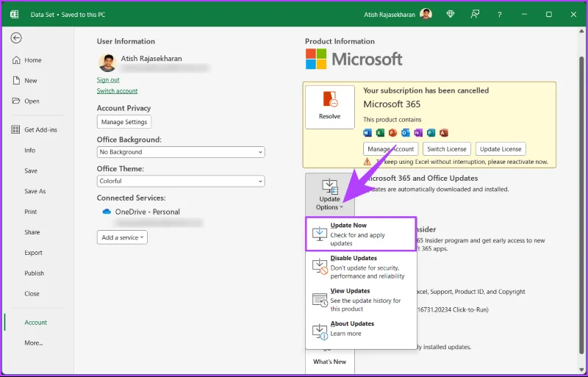
Task: Select Save in the sidebar
Action: (31, 170)
